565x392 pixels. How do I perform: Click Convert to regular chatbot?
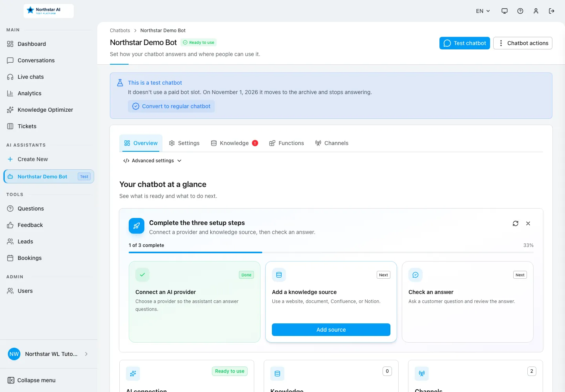[171, 106]
